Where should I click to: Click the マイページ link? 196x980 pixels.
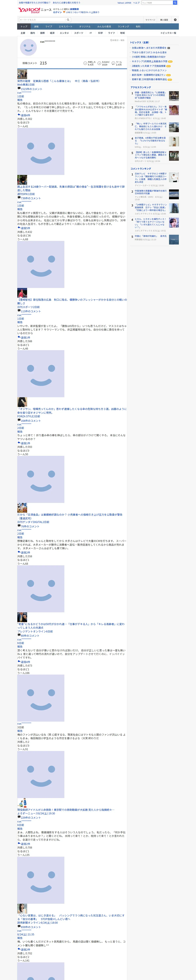tap(150, 20)
